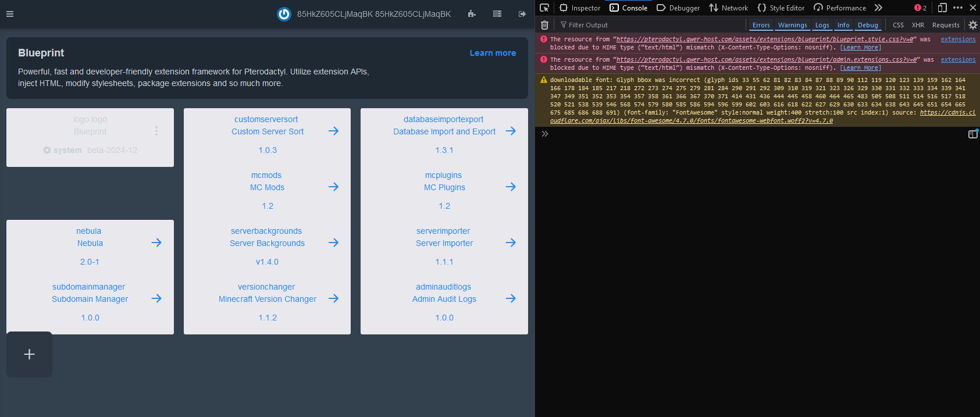Screen dimensions: 980x417
Task: Open the blueprint.style.css URL link
Action: point(765,40)
